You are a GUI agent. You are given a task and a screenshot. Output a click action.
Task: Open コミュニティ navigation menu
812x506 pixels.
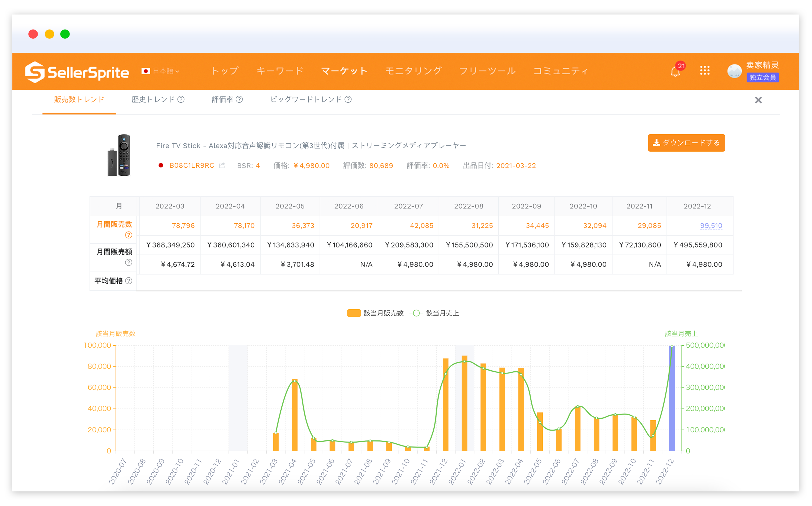click(560, 71)
